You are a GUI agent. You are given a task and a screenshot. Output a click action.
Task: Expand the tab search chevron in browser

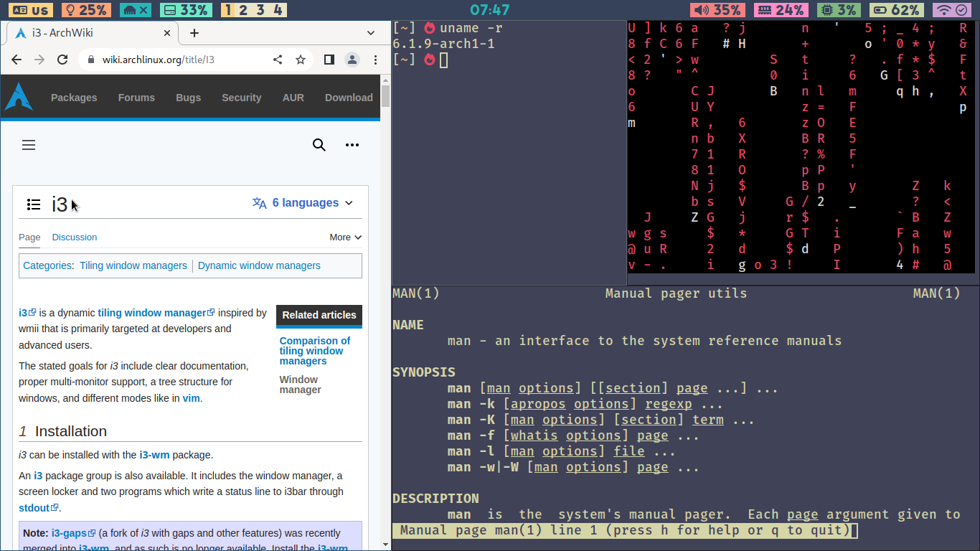pos(371,33)
